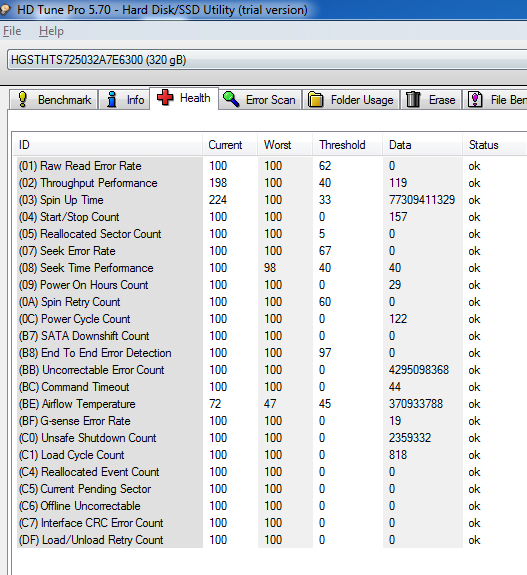This screenshot has height=575, width=527.
Task: Click the Uncorrectable Error data value 4295098368
Action: [x=419, y=370]
